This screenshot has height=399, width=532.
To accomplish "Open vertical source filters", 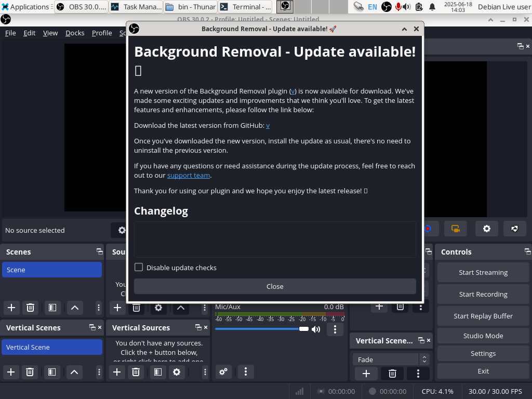I will (x=158, y=372).
